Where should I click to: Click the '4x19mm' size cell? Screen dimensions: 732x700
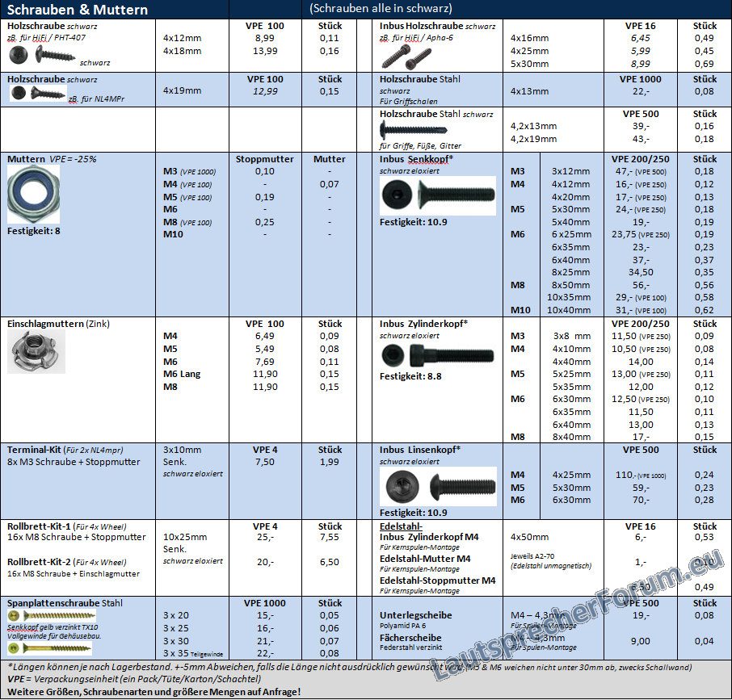[x=182, y=90]
